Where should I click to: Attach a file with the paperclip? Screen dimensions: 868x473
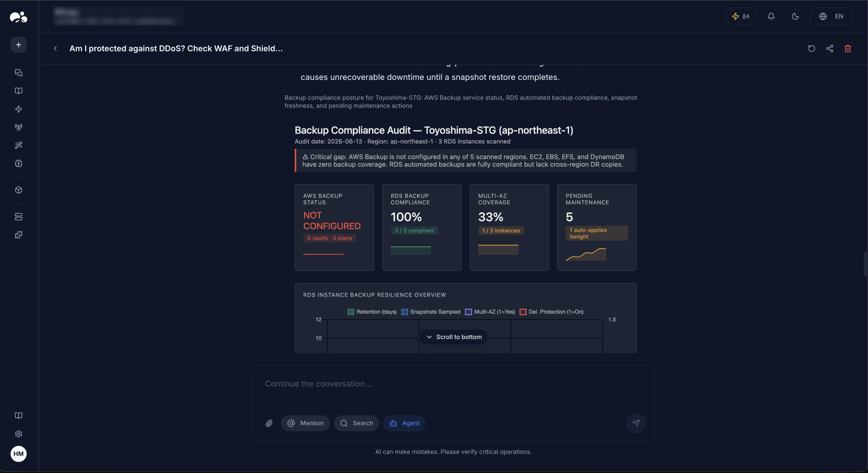(269, 423)
